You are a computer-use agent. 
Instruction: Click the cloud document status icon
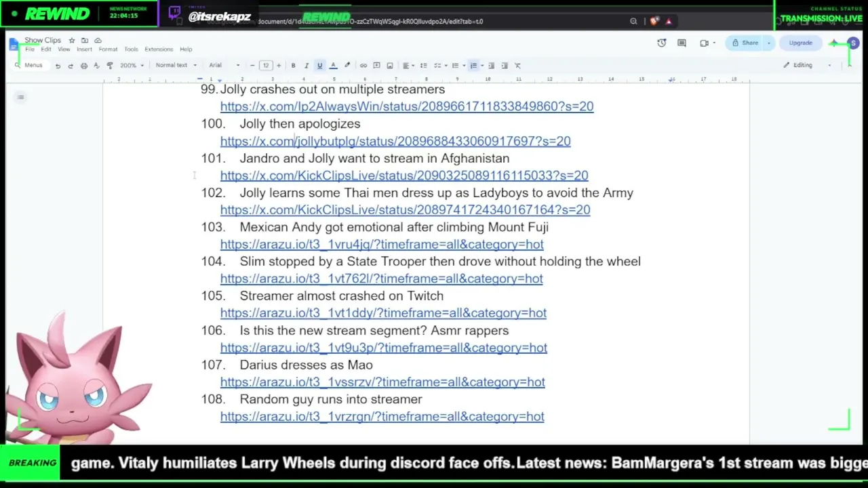pos(98,41)
